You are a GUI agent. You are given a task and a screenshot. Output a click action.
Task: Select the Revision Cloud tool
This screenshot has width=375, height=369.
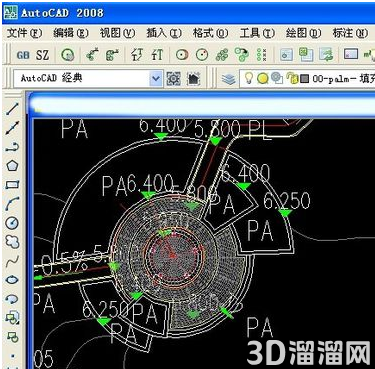(x=12, y=241)
